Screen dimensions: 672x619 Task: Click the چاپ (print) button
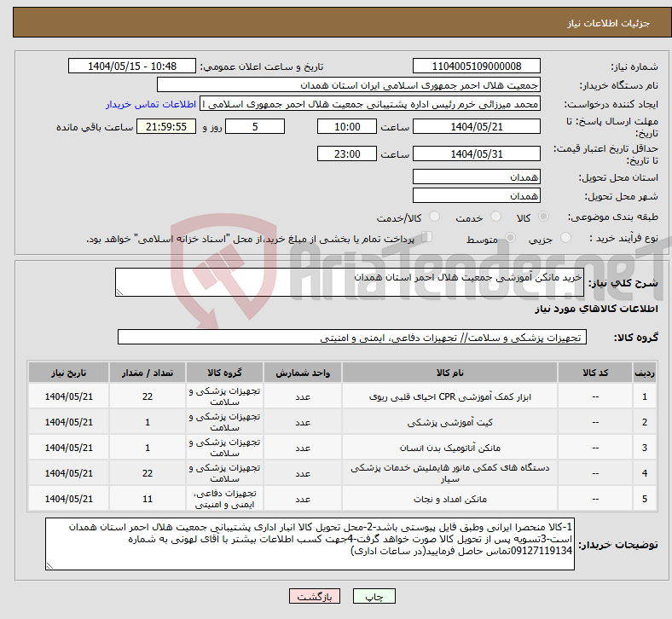point(374,596)
